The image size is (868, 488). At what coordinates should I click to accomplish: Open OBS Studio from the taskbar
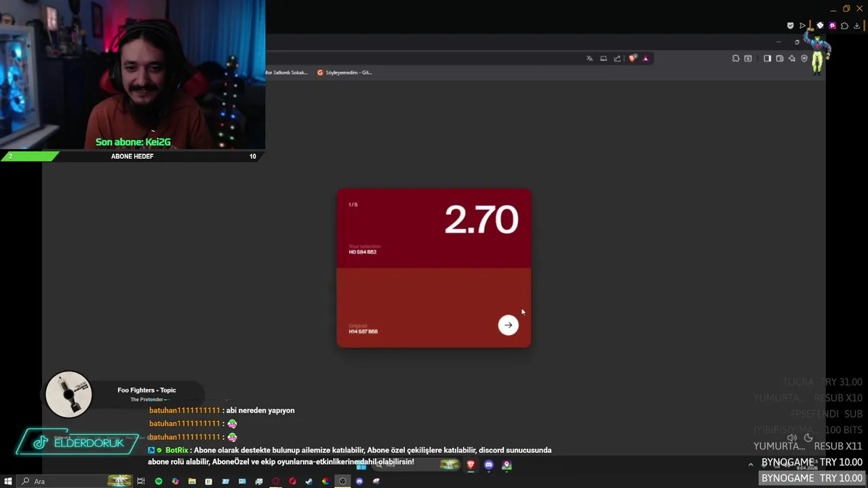click(342, 481)
